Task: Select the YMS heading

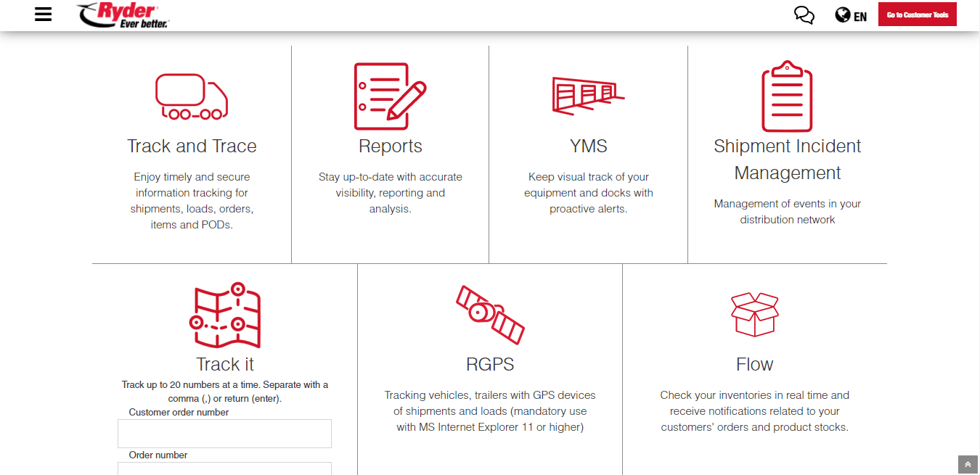Action: (x=588, y=146)
